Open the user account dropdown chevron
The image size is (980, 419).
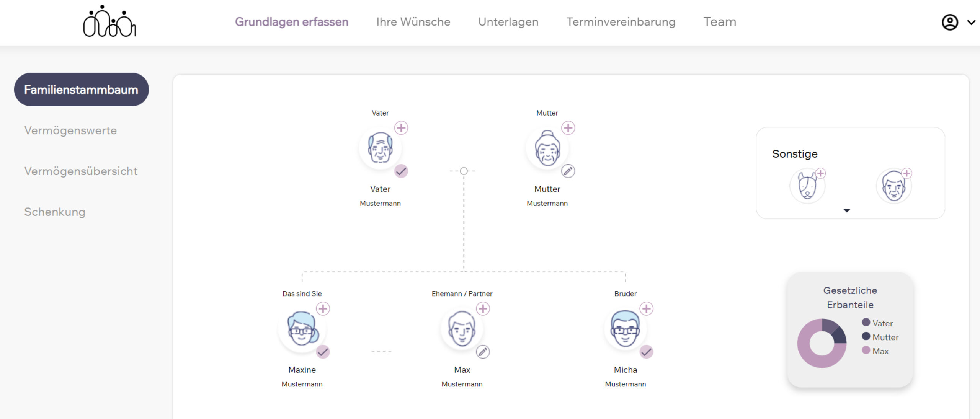[x=971, y=23]
